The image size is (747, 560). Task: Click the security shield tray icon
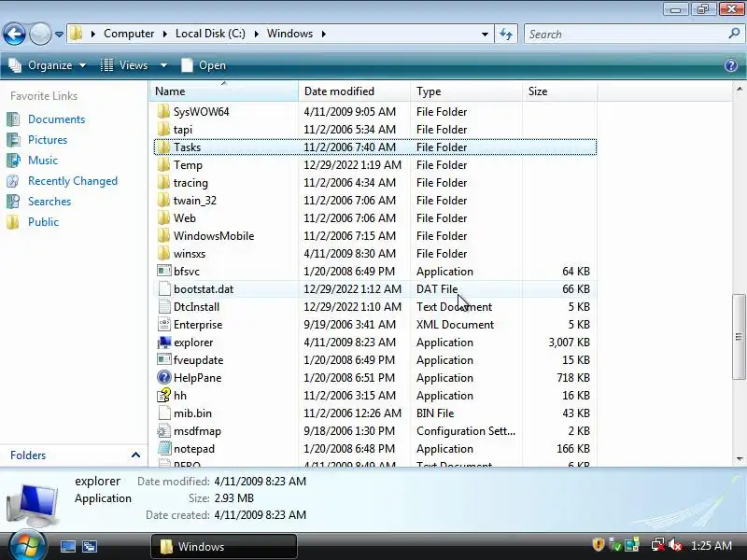pos(598,544)
